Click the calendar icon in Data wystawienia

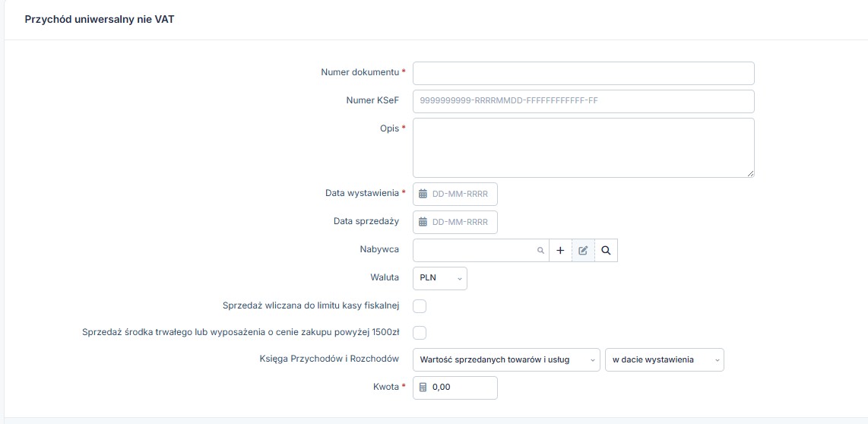pos(423,195)
